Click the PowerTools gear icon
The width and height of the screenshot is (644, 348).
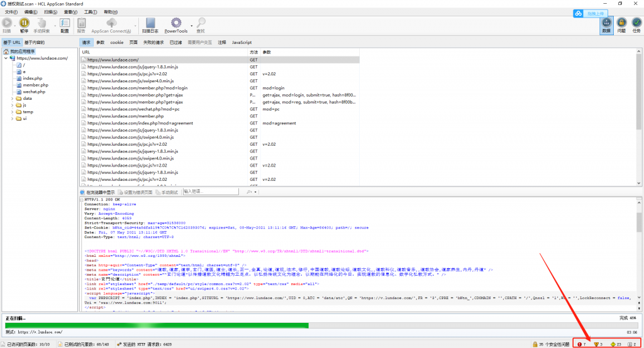pos(175,23)
